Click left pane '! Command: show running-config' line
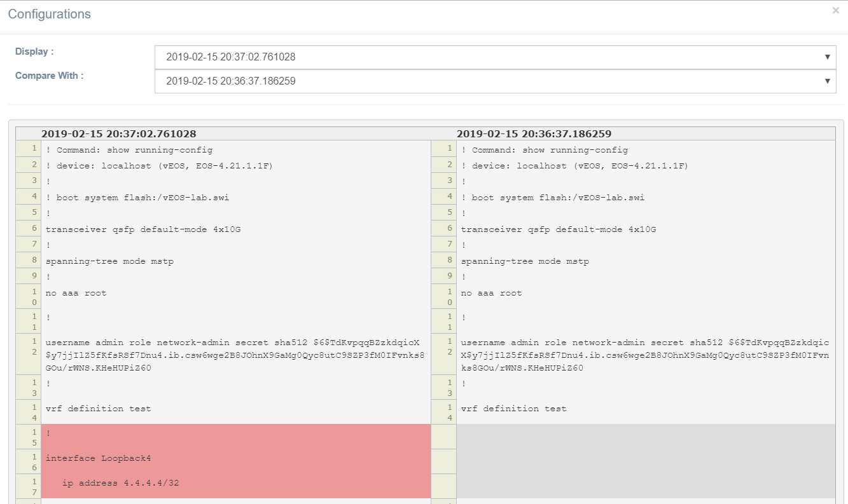The height and width of the screenshot is (504, 848). 129,150
